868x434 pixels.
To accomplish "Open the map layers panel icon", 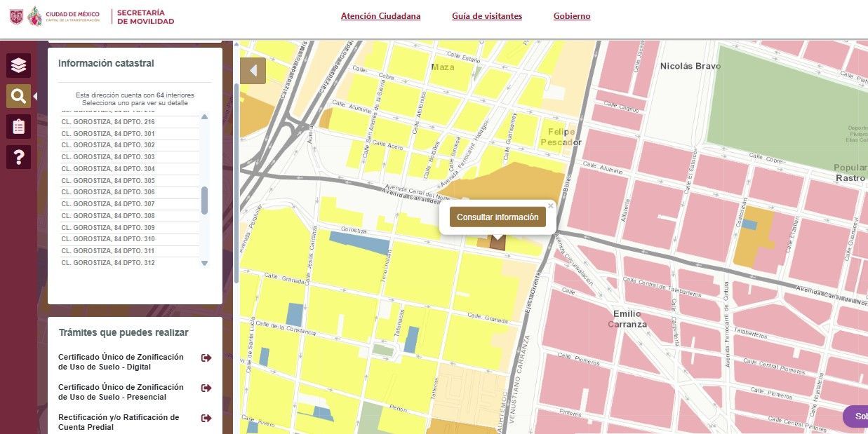I will click(x=18, y=65).
